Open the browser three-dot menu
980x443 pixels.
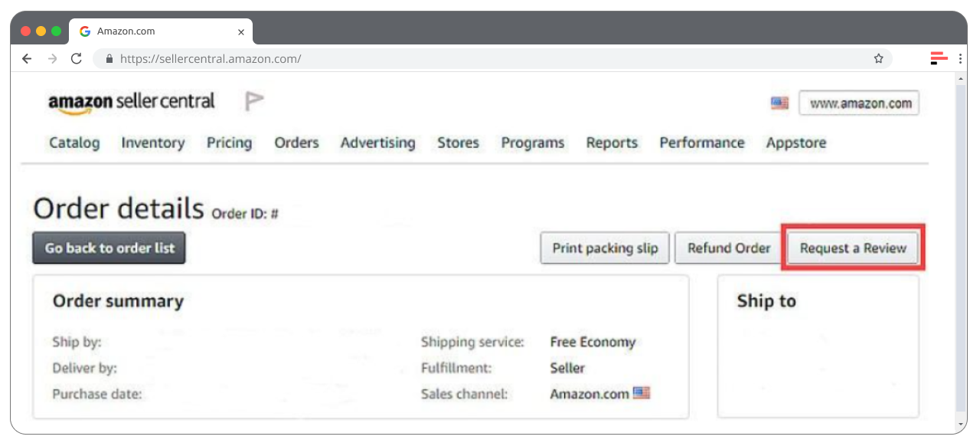(959, 58)
